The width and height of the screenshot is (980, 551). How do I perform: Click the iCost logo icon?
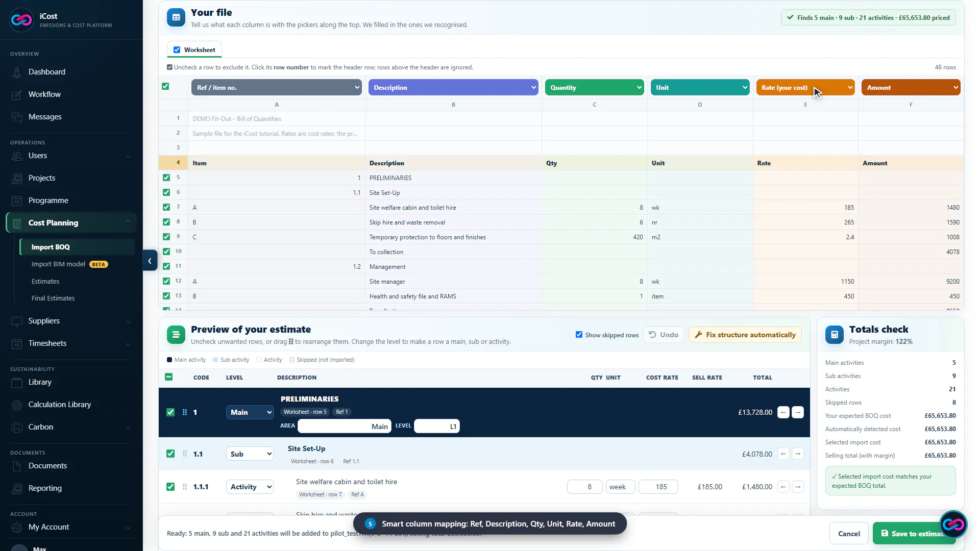21,20
